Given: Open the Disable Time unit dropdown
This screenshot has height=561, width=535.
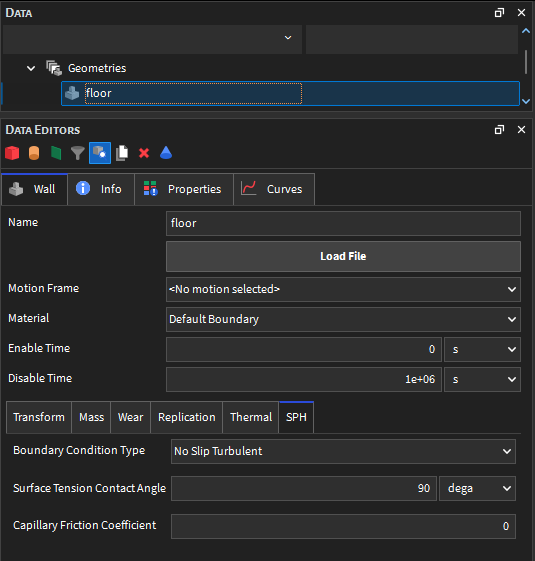Looking at the screenshot, I should pyautogui.click(x=482, y=379).
